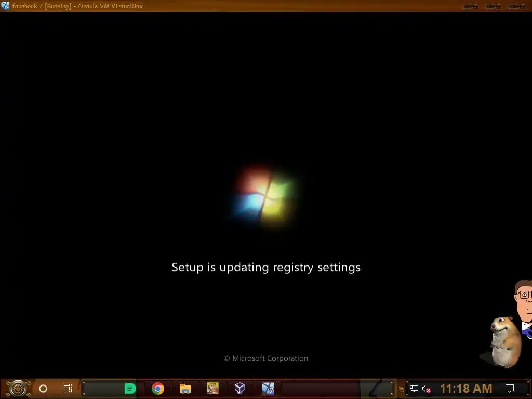Switch to VirtualBox Manager cube icon
Image resolution: width=532 pixels, height=399 pixels.
(x=240, y=389)
